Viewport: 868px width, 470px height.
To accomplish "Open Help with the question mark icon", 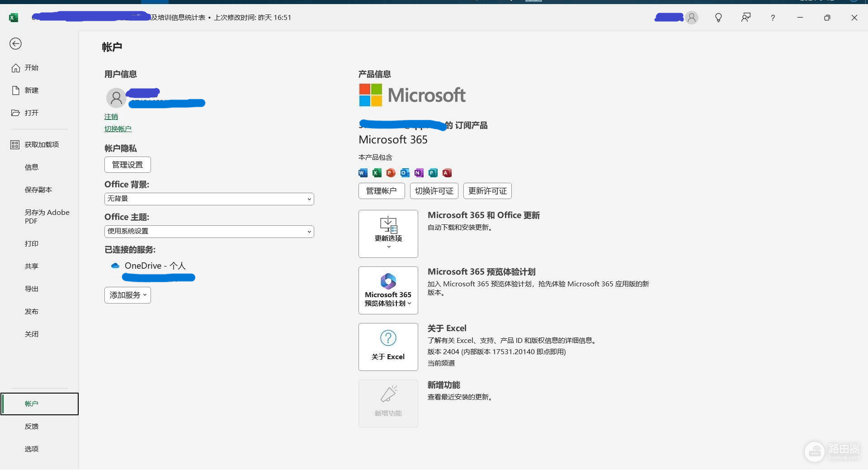I will [x=773, y=18].
